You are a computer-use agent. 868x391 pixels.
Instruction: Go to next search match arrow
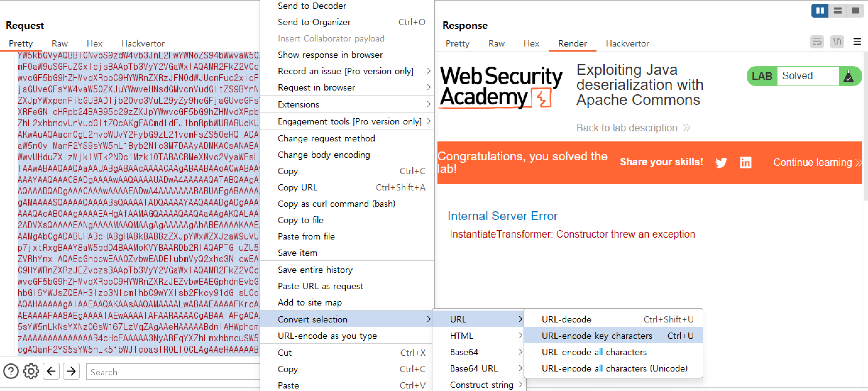(x=71, y=372)
